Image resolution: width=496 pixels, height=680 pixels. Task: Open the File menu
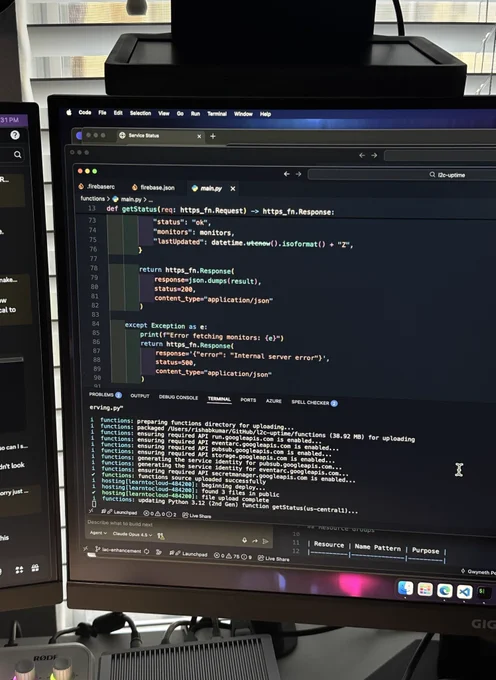click(x=102, y=113)
